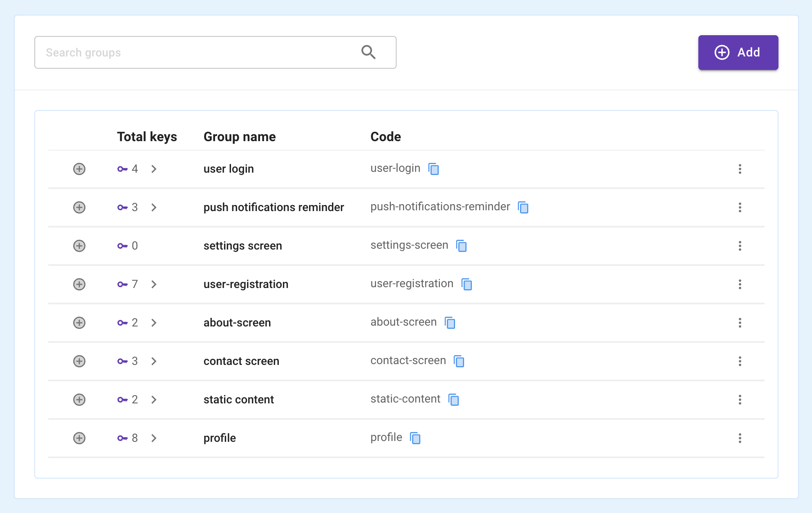Open the three-dot menu for profile
This screenshot has width=812, height=513.
point(740,438)
